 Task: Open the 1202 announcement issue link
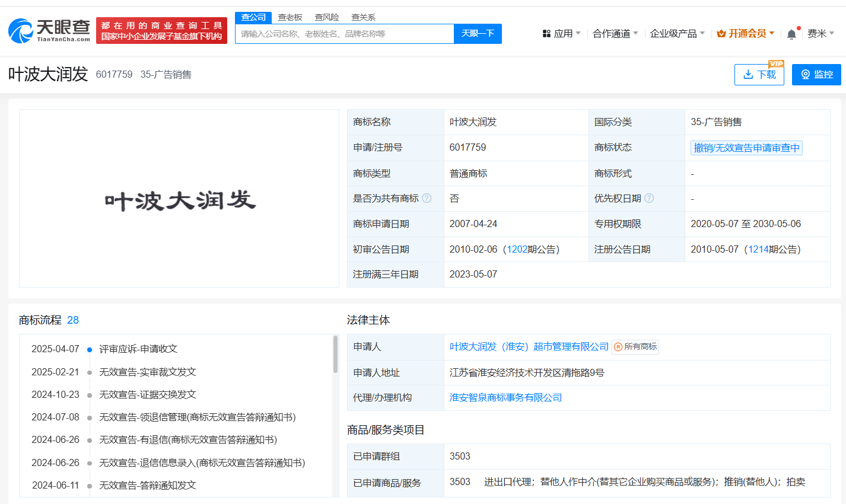click(517, 250)
